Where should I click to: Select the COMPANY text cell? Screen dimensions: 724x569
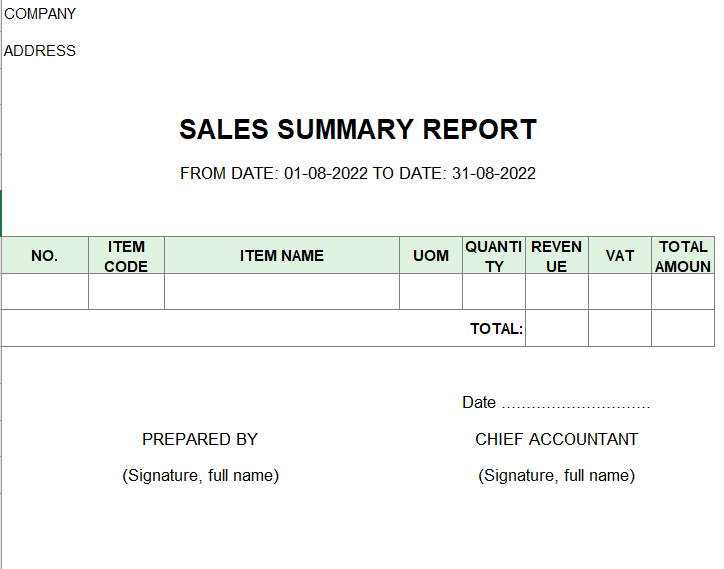pos(40,14)
